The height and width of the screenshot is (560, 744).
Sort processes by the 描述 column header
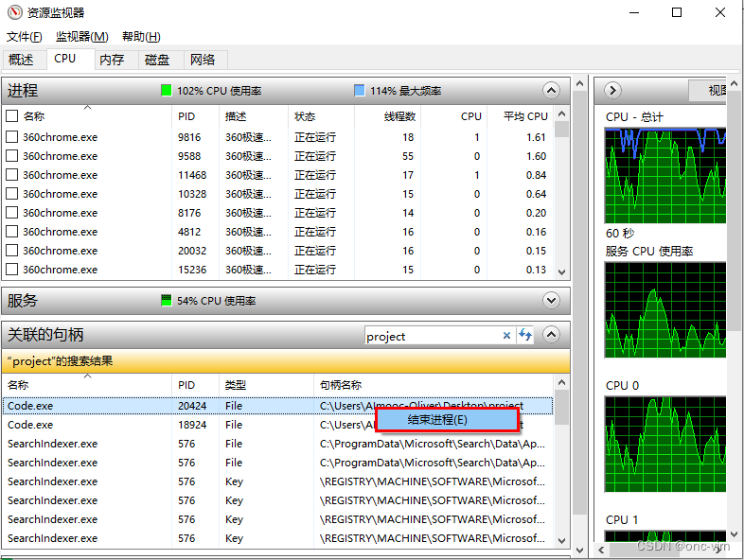click(x=254, y=116)
